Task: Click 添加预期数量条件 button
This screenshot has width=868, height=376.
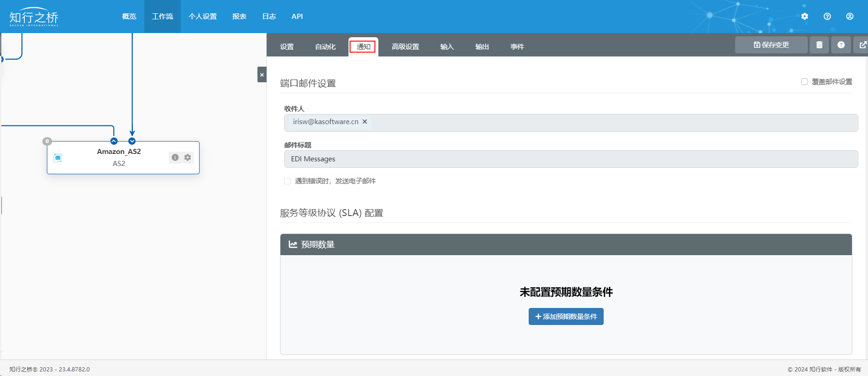Action: 565,317
